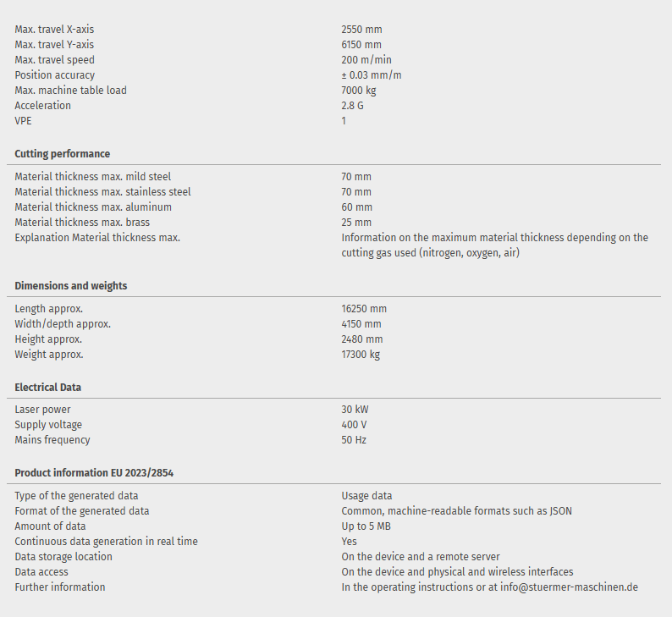Click the 16250 mm length value
The width and height of the screenshot is (672, 617).
point(364,309)
